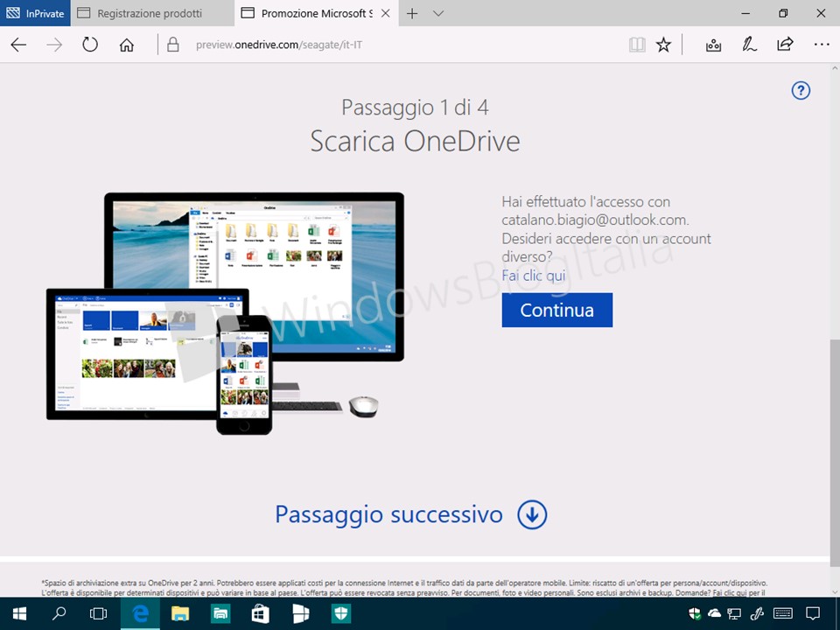Open Task View from taskbar
The image size is (840, 630).
point(99,613)
